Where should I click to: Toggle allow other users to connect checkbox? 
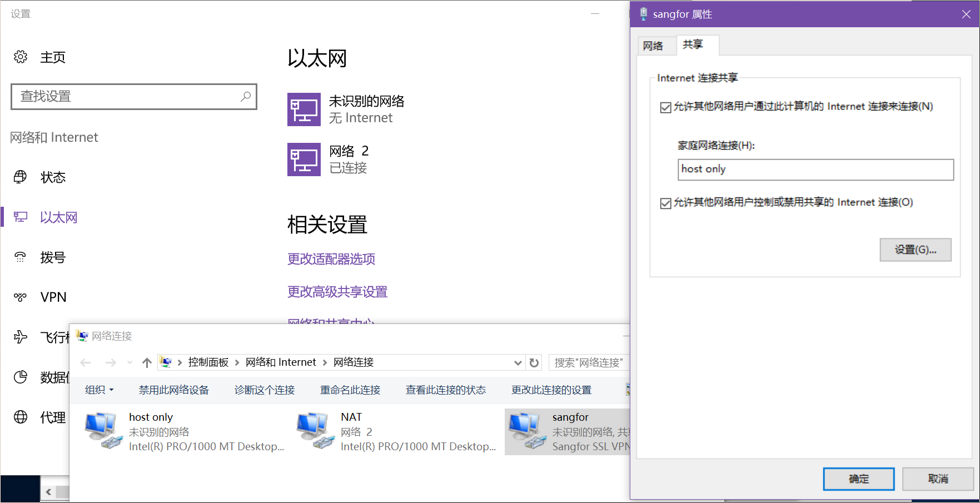[x=665, y=107]
